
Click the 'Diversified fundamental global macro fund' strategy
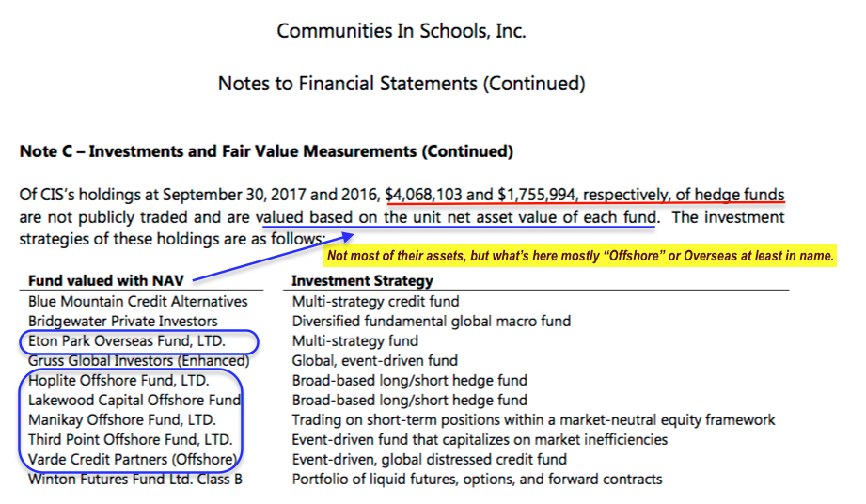431,321
